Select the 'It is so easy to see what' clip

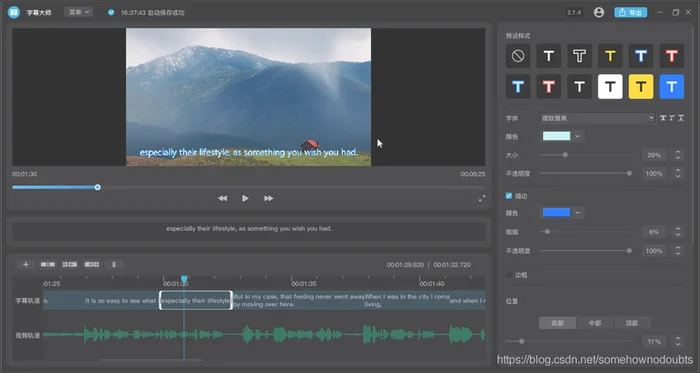click(121, 300)
